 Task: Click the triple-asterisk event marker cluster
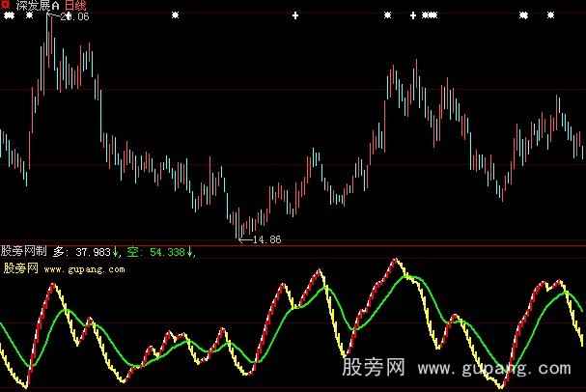point(430,15)
